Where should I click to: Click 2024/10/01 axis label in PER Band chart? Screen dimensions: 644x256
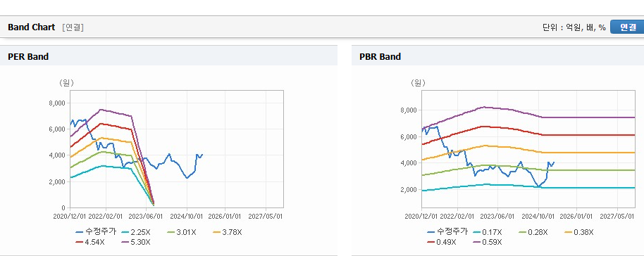pos(187,216)
